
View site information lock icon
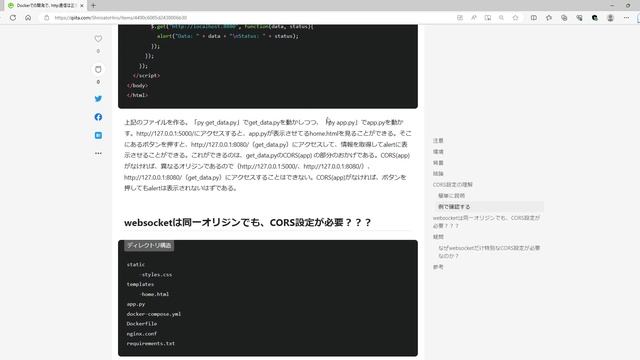click(47, 18)
